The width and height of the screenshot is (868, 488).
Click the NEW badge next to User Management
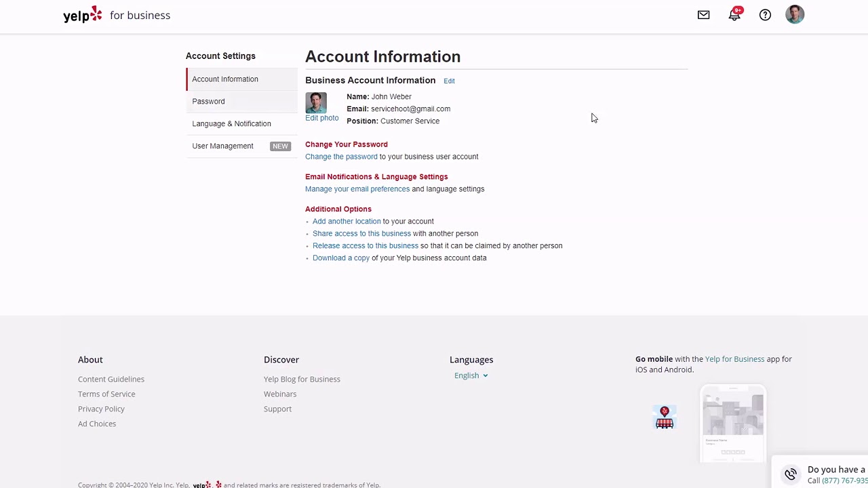(x=280, y=146)
